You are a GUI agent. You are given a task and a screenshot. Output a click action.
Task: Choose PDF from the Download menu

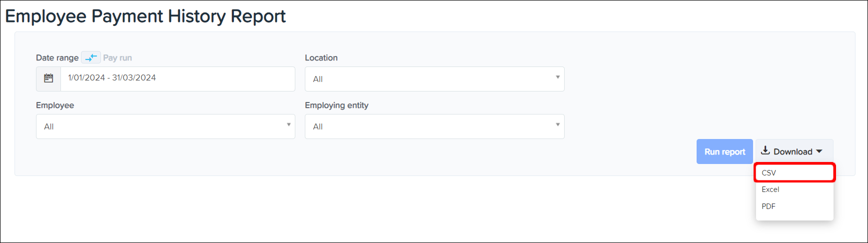(x=769, y=206)
